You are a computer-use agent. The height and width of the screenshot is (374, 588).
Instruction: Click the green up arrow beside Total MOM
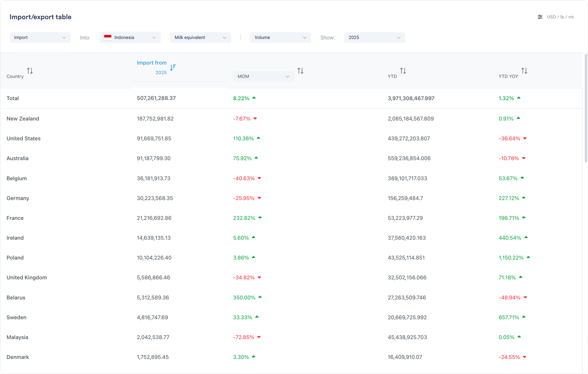click(x=254, y=98)
